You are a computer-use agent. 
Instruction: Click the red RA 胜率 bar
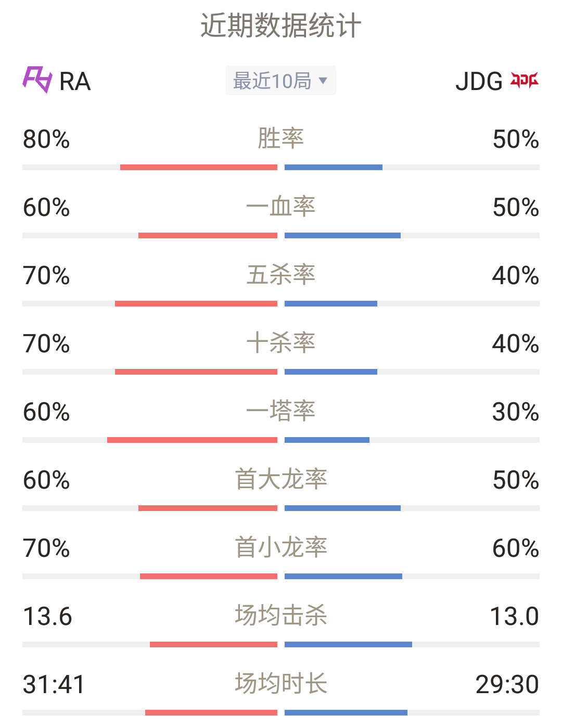[x=199, y=167]
